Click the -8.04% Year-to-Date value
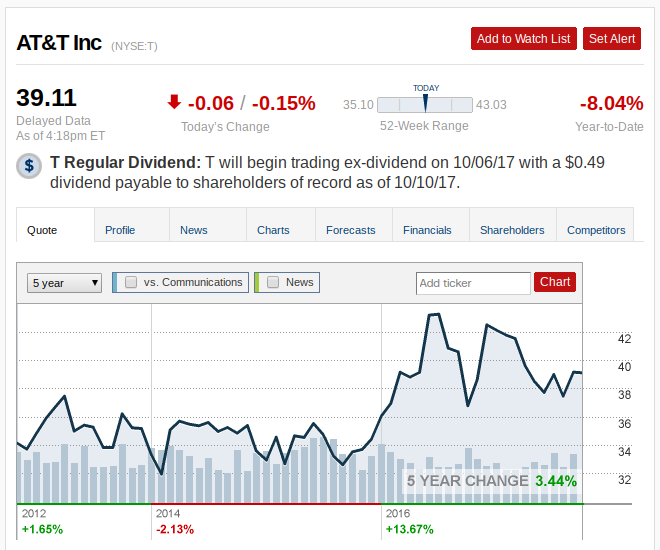 [611, 103]
